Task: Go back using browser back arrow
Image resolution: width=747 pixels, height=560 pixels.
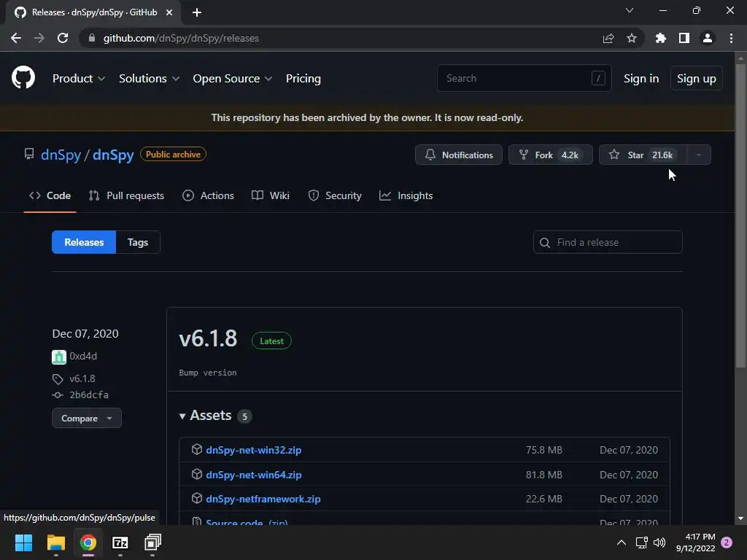Action: tap(16, 38)
